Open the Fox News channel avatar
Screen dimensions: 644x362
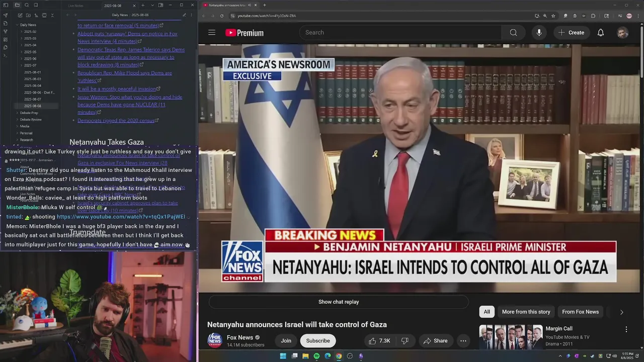tap(215, 340)
